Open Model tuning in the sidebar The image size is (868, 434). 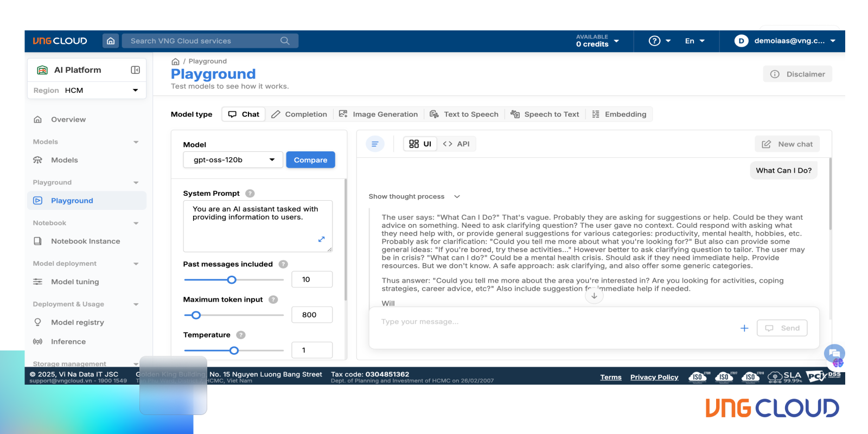87,282
